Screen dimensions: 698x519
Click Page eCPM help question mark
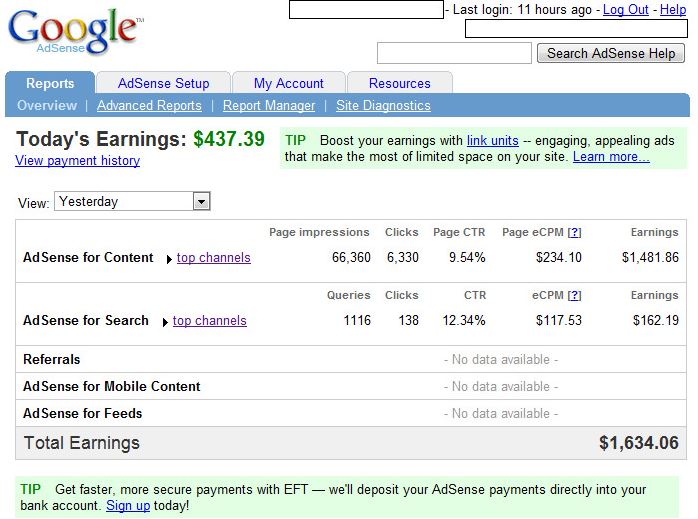click(575, 232)
